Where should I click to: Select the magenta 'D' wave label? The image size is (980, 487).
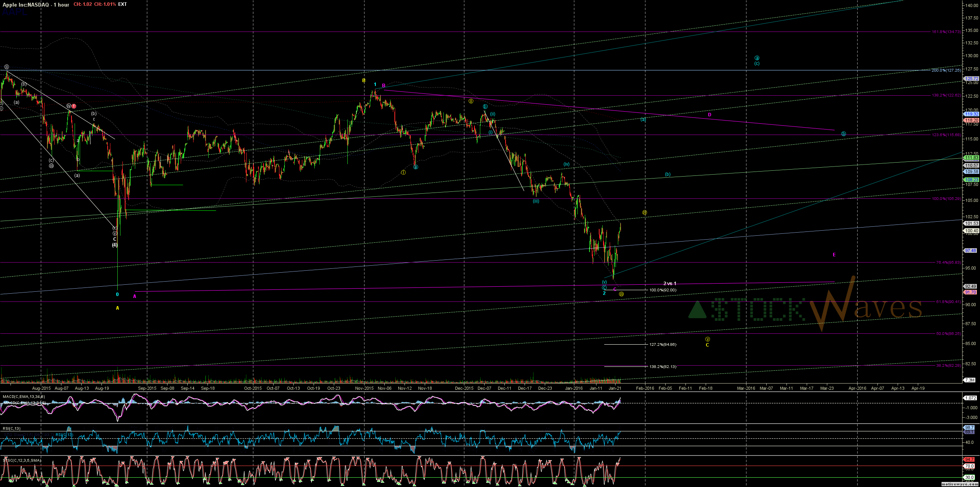click(710, 115)
